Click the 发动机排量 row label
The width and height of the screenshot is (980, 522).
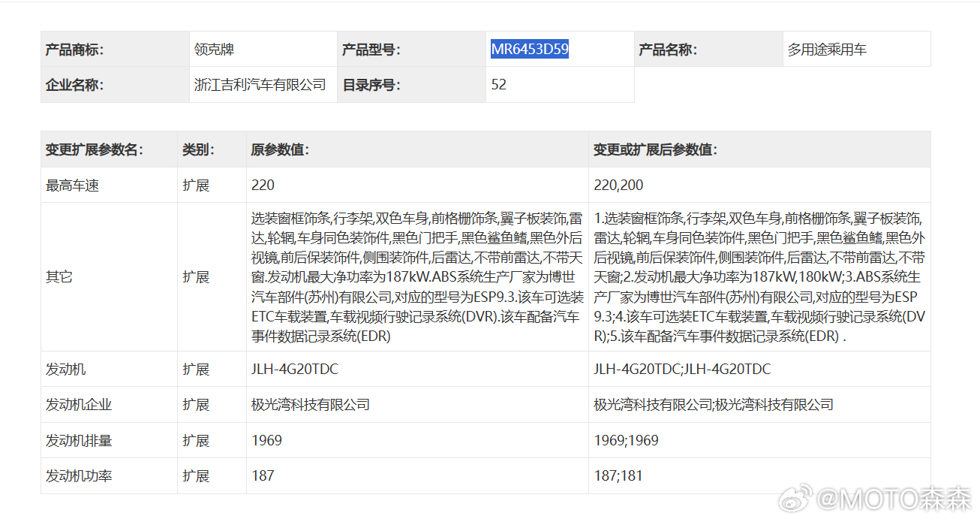79,440
